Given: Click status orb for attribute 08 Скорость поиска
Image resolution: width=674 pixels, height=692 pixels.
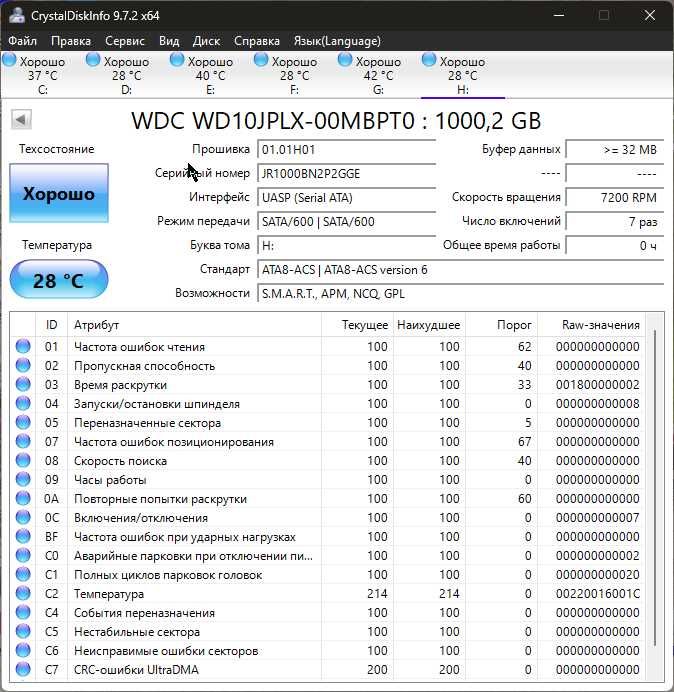Looking at the screenshot, I should click(x=23, y=460).
